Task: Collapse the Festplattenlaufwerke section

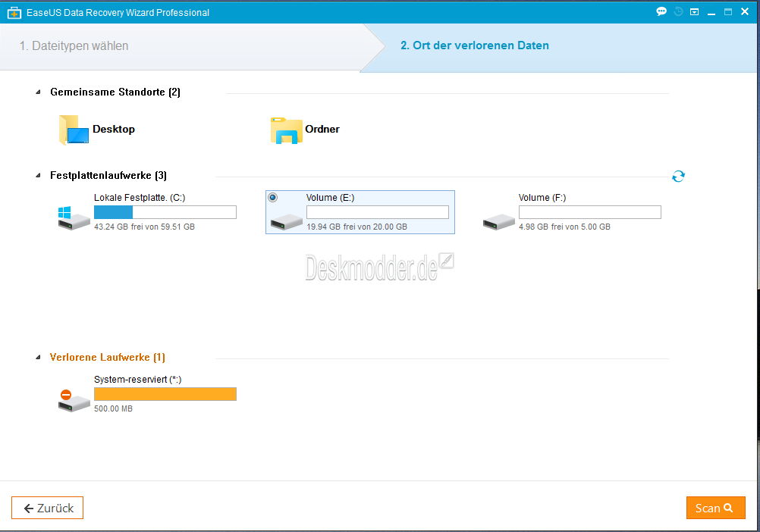Action: point(38,176)
